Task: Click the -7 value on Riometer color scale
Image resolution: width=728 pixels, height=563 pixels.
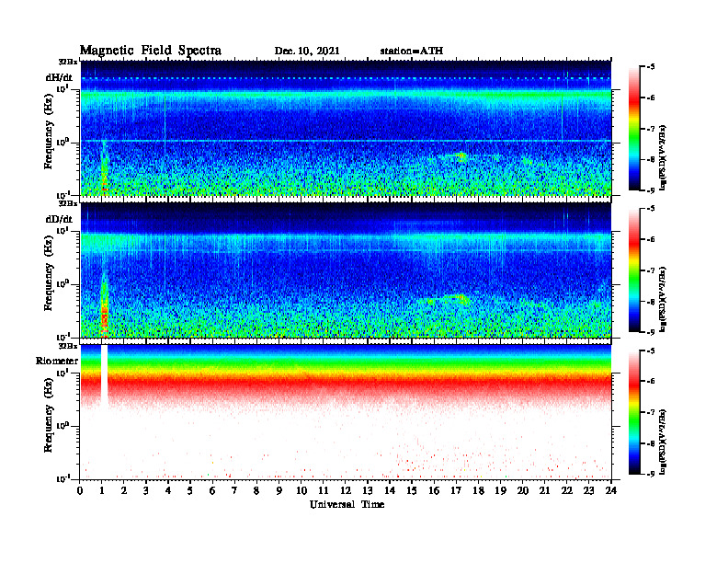Action: 651,412
